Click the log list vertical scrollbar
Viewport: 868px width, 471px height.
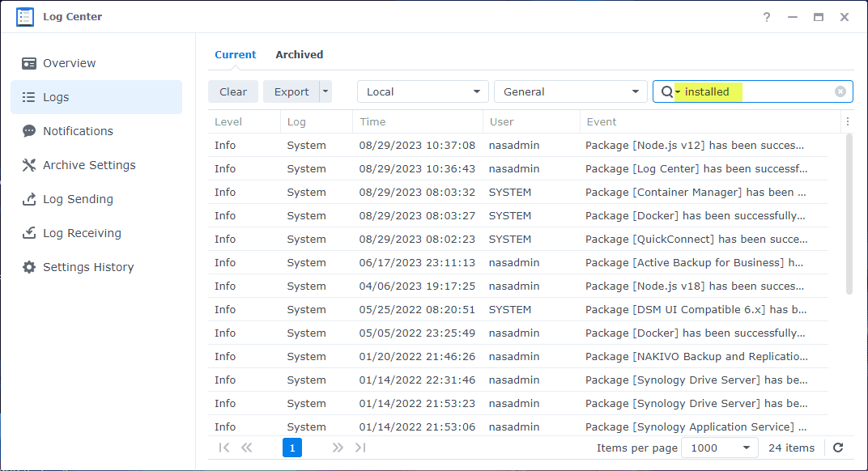click(849, 214)
